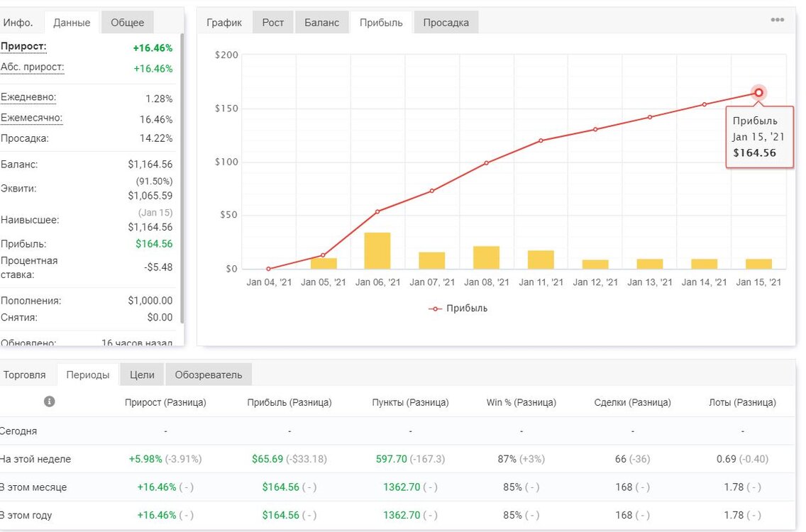This screenshot has width=806, height=532.
Task: Click the weekly lots value 0.69
Action: pos(727,459)
